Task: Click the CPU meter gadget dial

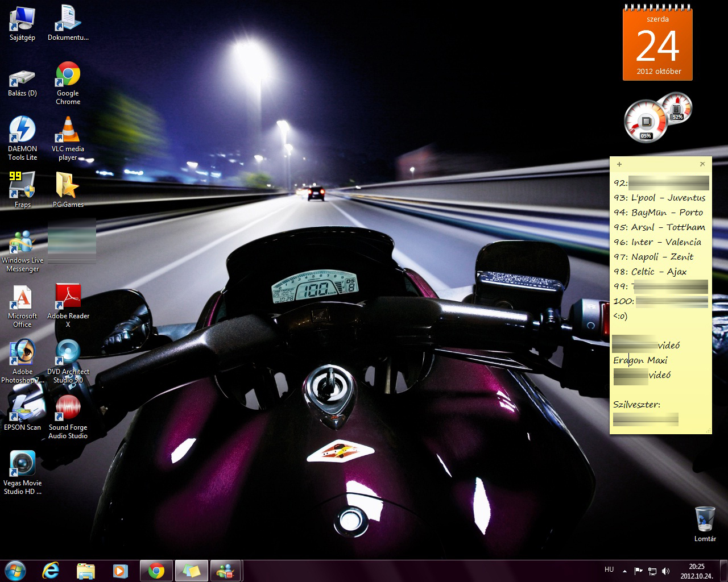Action: coord(646,121)
